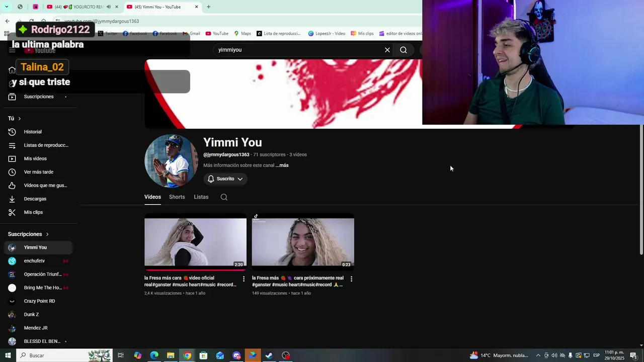Open the Mendez JR subscription
This screenshot has height=362, width=644.
[x=38, y=328]
